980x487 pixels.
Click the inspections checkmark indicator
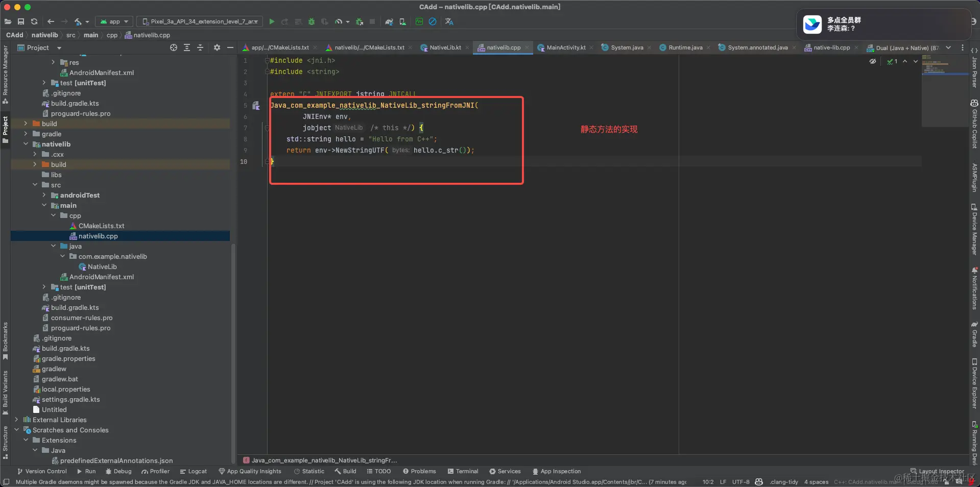[x=892, y=61]
